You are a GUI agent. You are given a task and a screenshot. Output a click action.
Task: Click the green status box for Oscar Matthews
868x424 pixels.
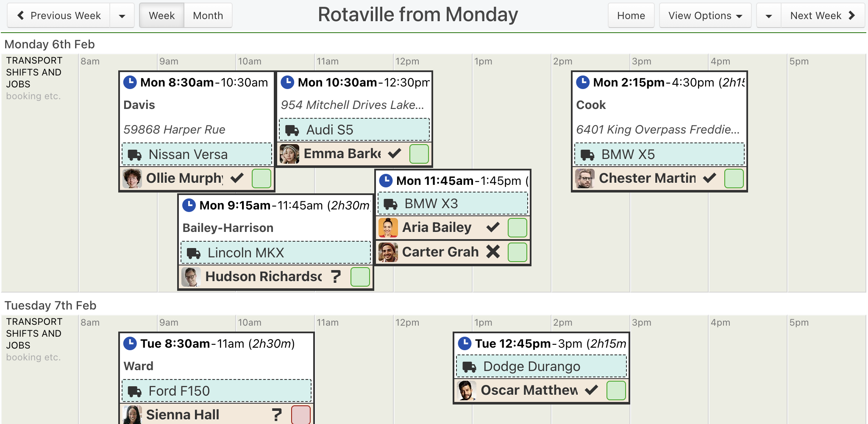point(616,391)
